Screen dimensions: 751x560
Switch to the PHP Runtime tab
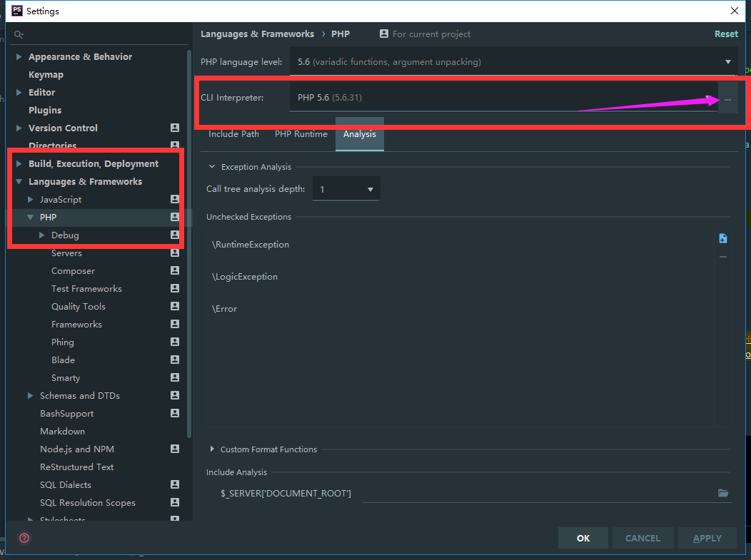click(x=301, y=134)
